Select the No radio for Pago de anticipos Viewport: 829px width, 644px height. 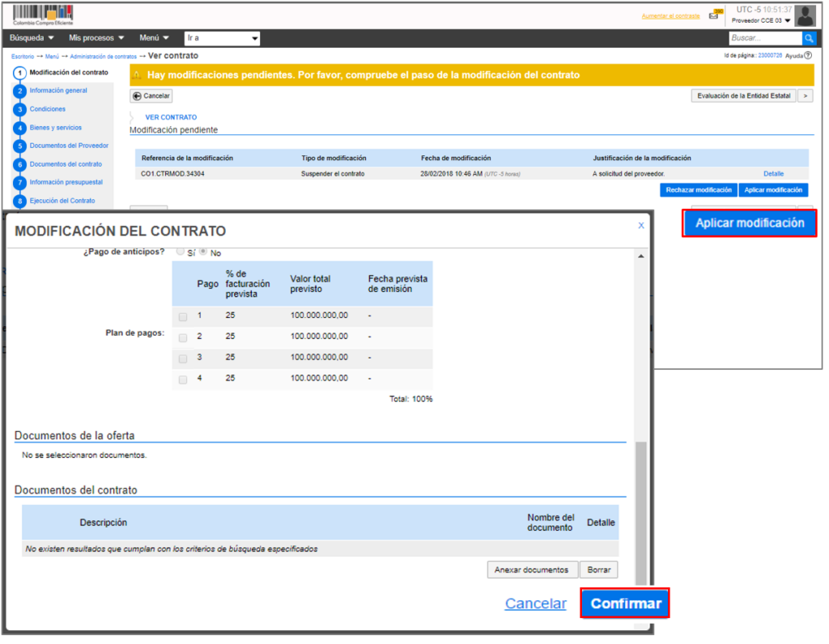click(203, 252)
